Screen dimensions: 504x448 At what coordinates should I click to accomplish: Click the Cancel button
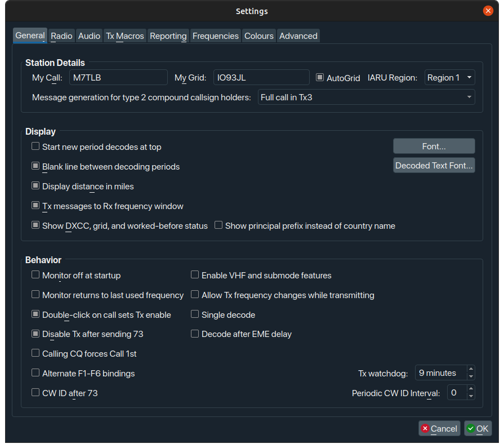(x=439, y=429)
